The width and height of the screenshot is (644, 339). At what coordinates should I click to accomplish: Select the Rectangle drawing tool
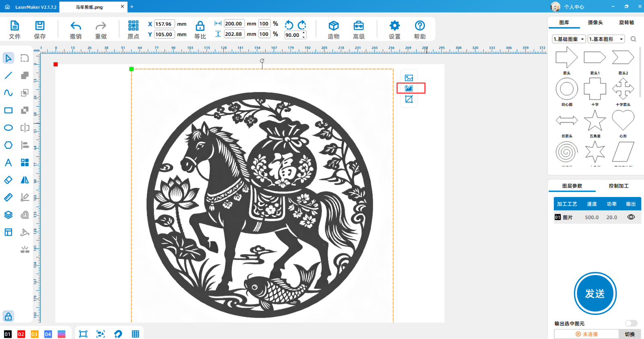click(8, 110)
